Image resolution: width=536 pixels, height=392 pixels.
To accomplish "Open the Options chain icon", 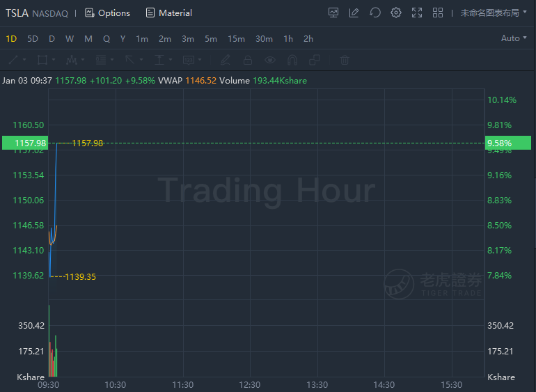I will [90, 13].
